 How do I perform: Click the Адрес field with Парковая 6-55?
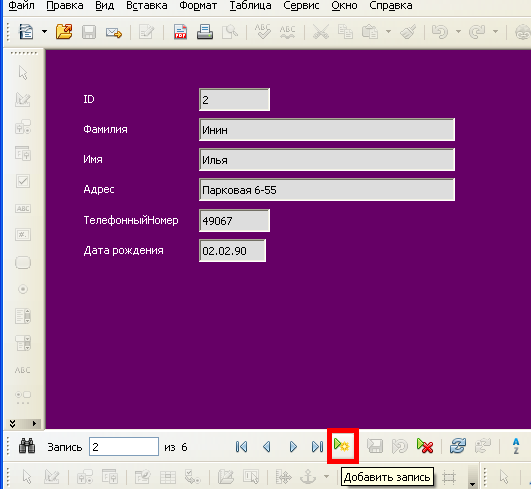coord(327,190)
